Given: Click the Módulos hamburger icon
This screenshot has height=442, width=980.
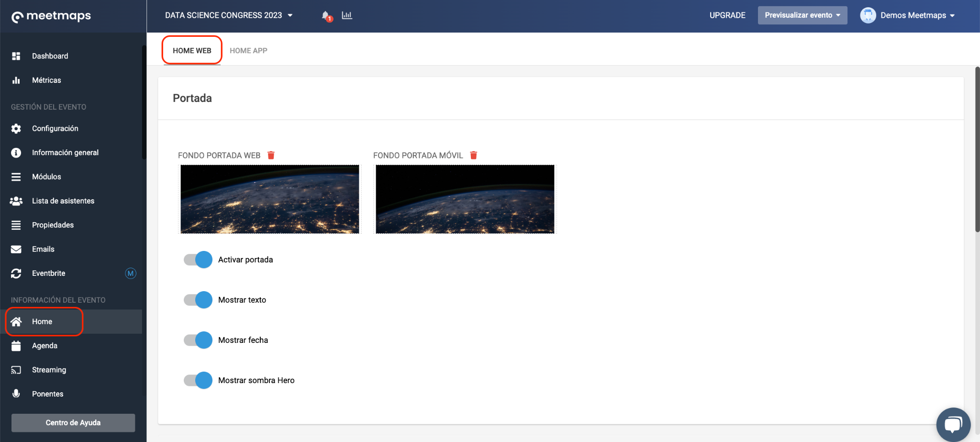Looking at the screenshot, I should (x=16, y=177).
